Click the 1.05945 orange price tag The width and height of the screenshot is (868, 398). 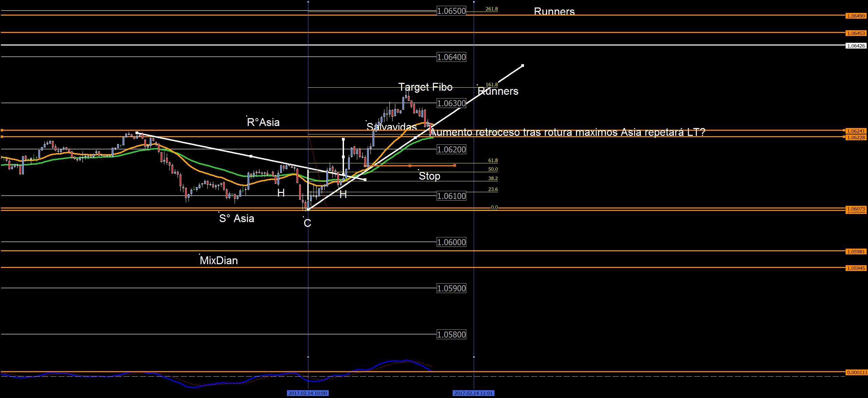[x=856, y=268]
